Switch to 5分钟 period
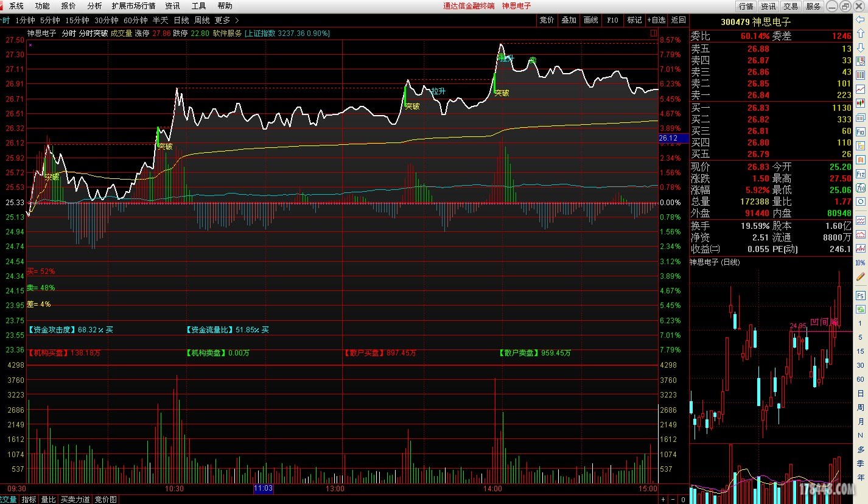 point(50,20)
